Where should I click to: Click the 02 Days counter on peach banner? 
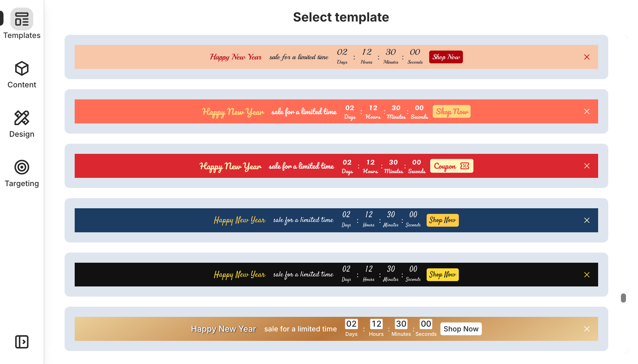[342, 56]
